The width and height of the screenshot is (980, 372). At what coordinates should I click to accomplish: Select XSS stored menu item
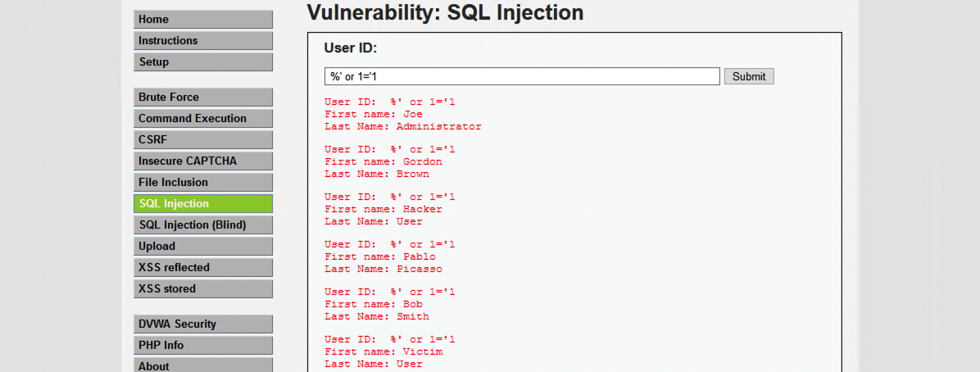(x=202, y=289)
